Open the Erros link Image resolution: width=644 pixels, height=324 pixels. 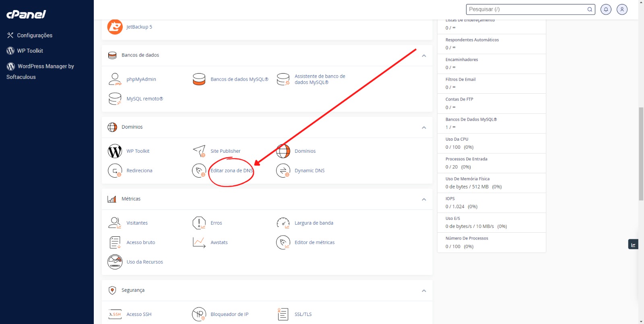[216, 223]
